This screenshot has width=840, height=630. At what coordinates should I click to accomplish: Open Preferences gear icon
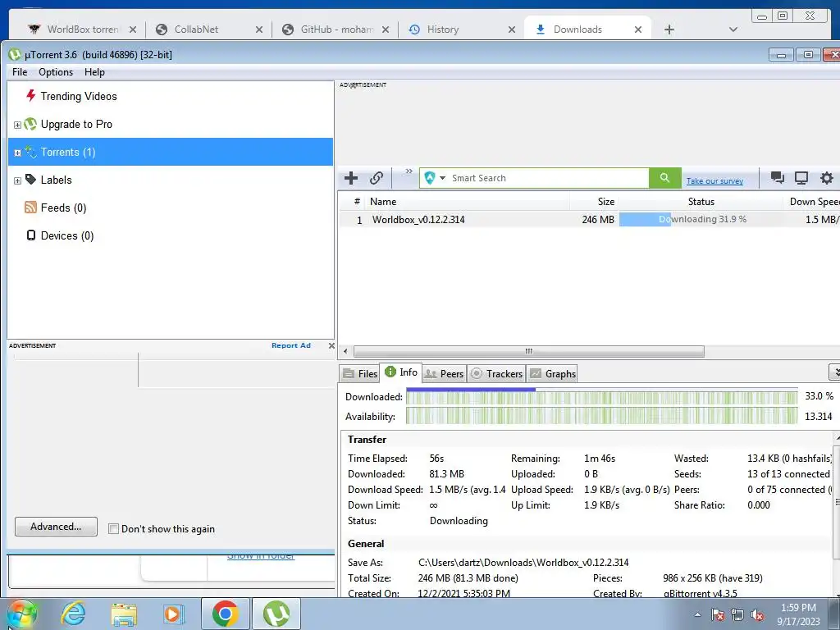pos(827,178)
